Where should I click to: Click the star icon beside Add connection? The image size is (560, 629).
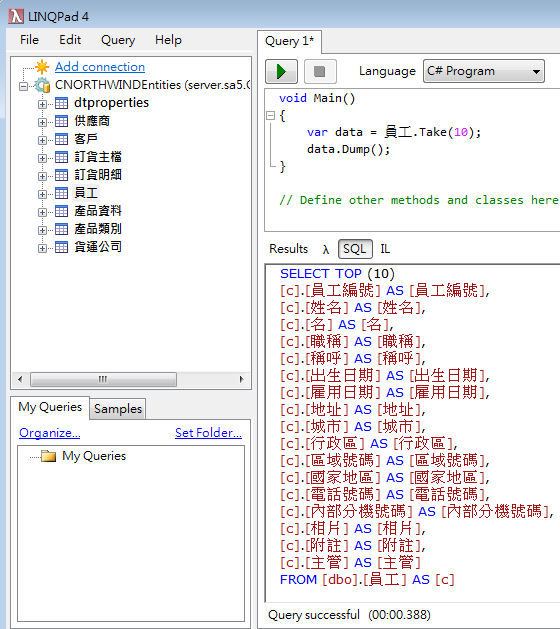tap(42, 67)
